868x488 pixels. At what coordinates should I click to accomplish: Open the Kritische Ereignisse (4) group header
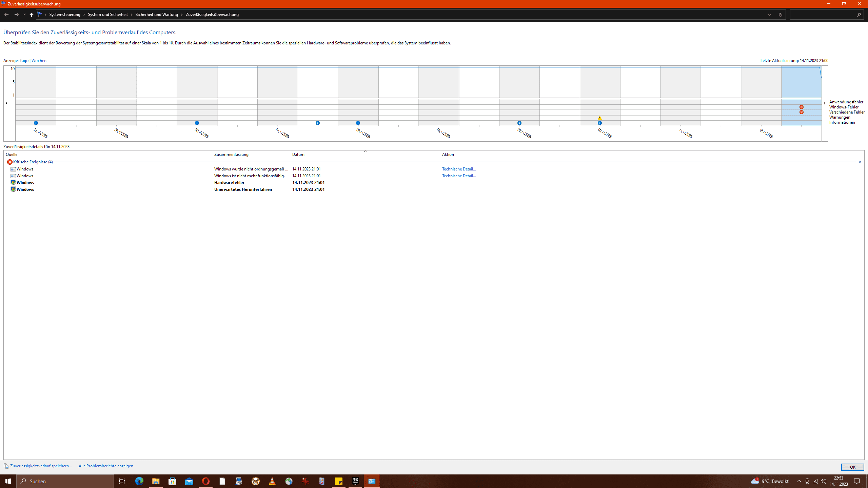[x=33, y=162]
